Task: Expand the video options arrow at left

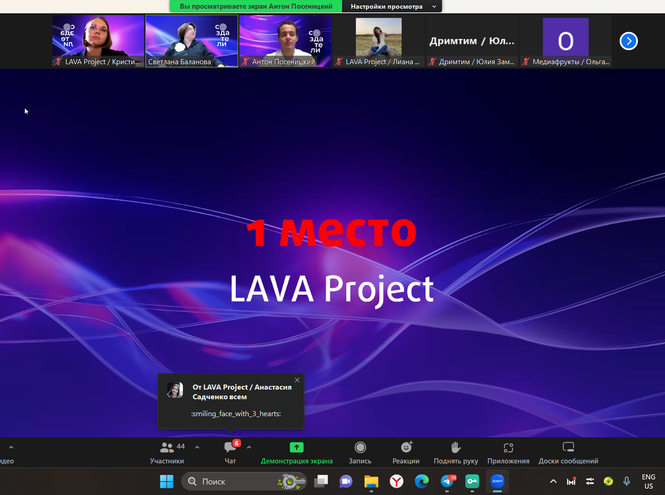Action: 11,447
